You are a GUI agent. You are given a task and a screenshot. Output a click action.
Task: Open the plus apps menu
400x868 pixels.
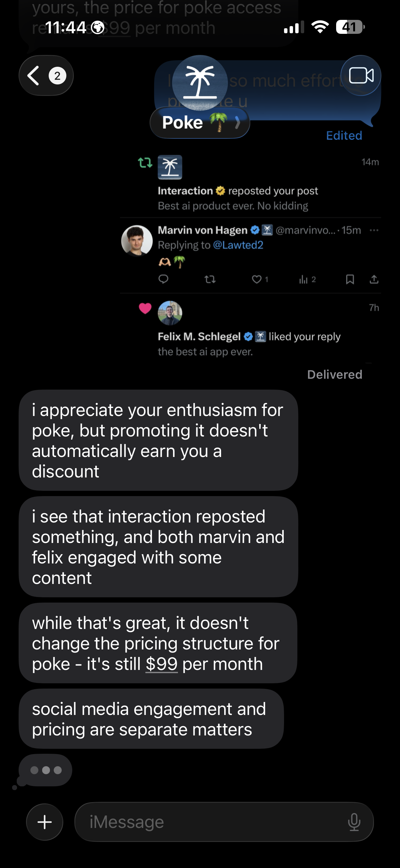pos(45,822)
